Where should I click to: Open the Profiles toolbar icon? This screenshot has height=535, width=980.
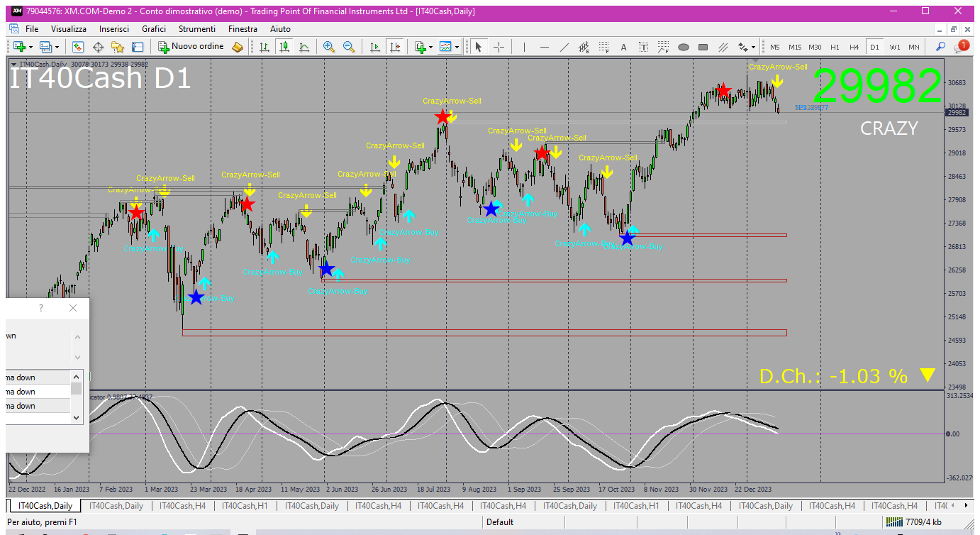pos(46,47)
